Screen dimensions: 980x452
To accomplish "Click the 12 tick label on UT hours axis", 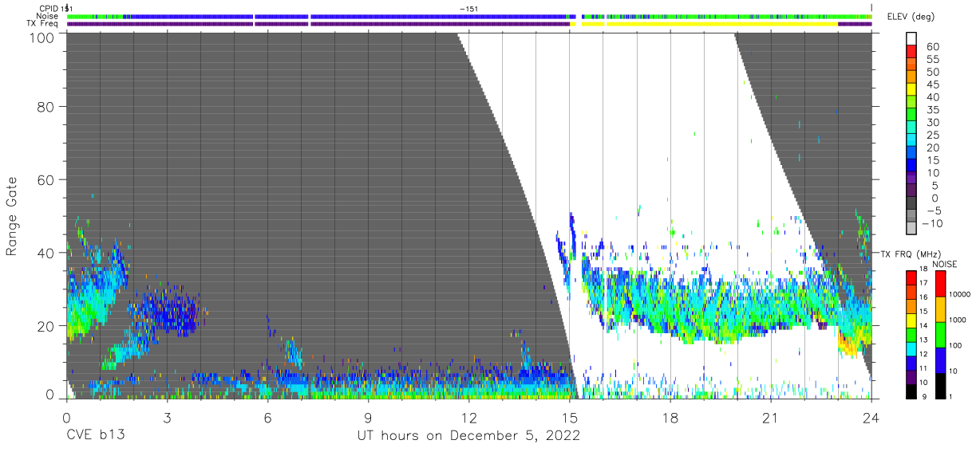I will click(x=469, y=416).
